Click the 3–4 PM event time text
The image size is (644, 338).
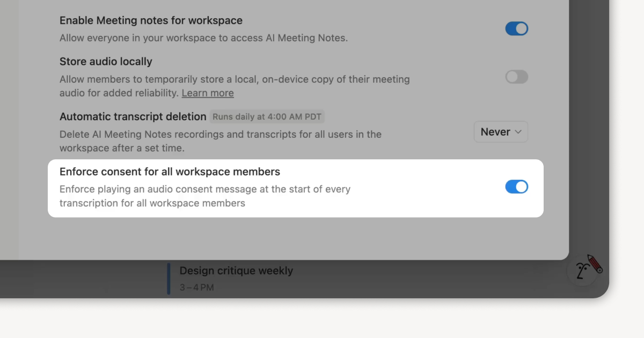pyautogui.click(x=196, y=288)
